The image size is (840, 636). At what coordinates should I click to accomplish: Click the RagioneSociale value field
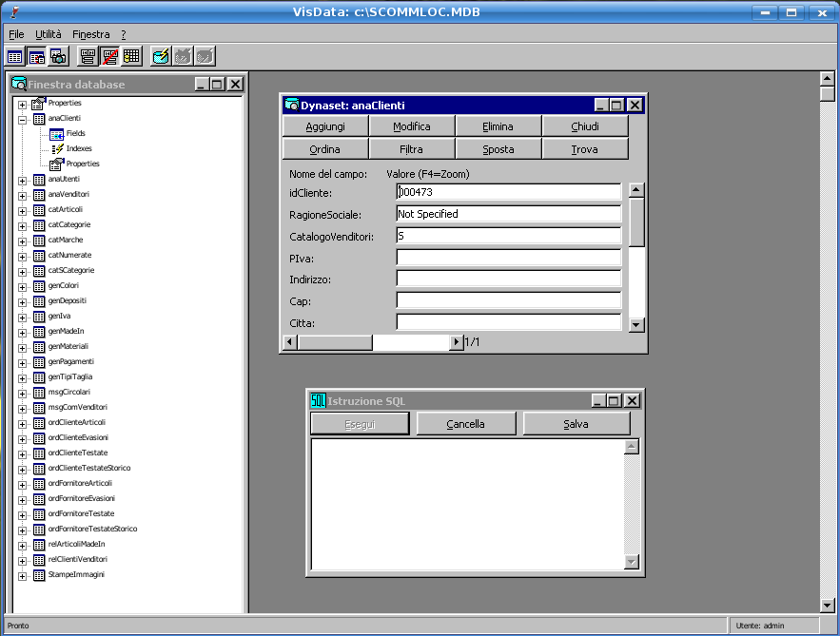pos(508,214)
